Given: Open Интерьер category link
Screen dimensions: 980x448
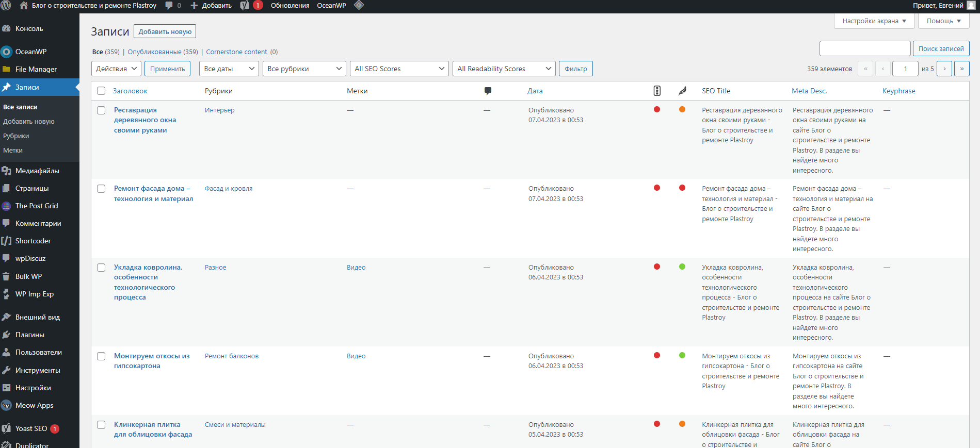Looking at the screenshot, I should pos(220,110).
